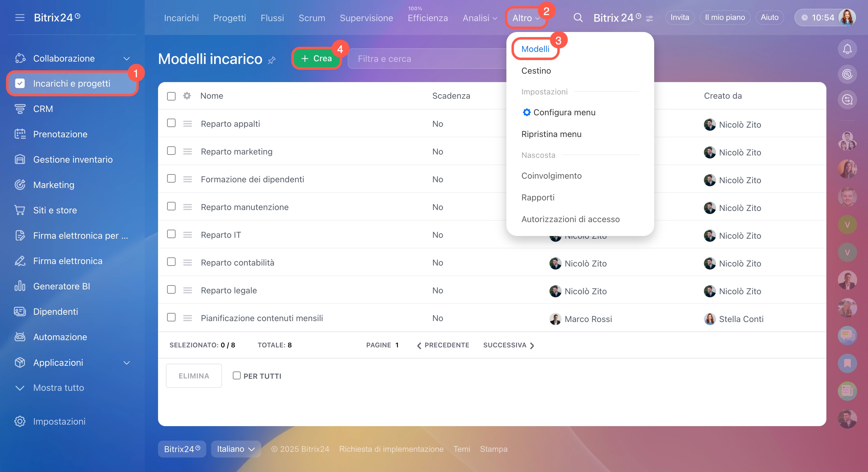Image resolution: width=868 pixels, height=472 pixels.
Task: Open the Italiano language dropdown
Action: [236, 449]
